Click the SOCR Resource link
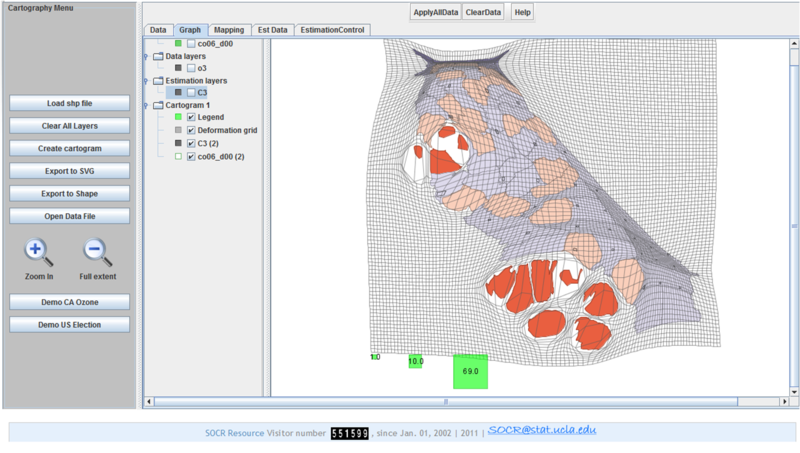The height and width of the screenshot is (453, 800). [x=235, y=433]
